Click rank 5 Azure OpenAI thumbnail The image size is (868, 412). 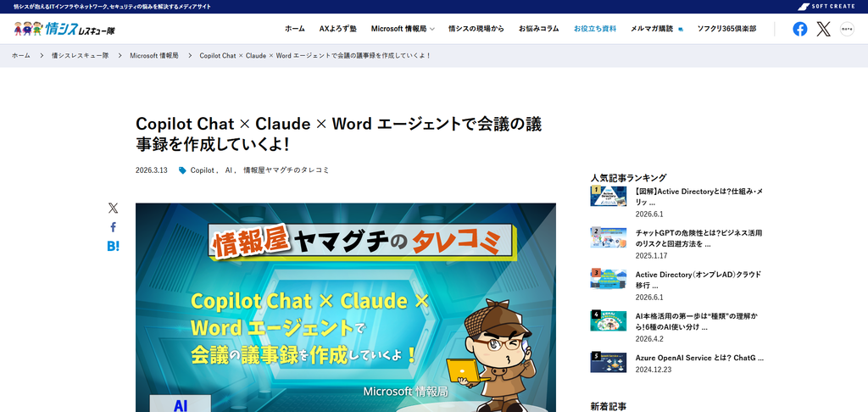point(609,362)
